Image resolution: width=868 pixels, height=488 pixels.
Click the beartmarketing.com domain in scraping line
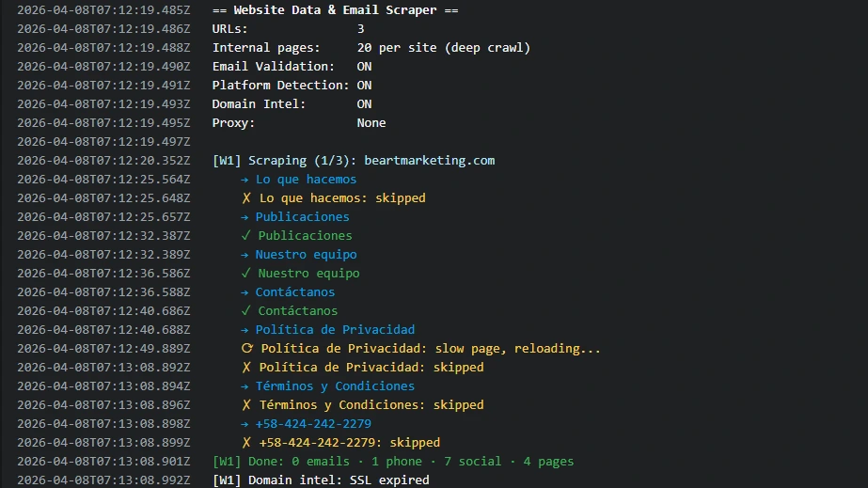point(430,161)
